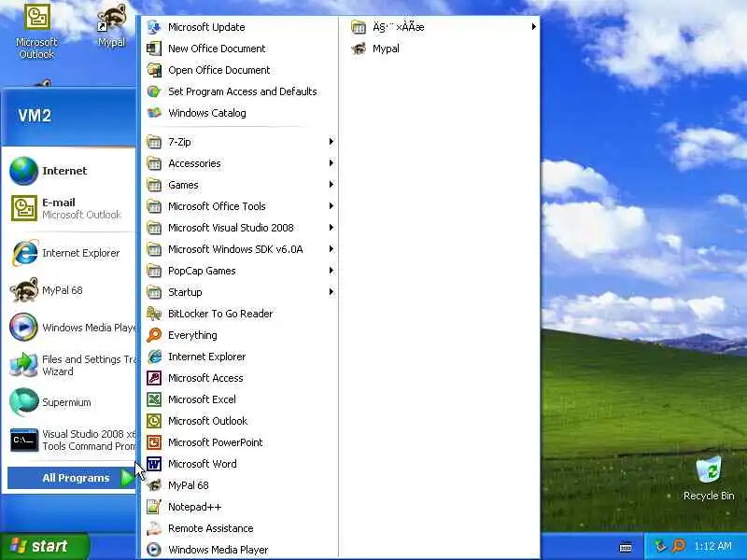Launch MyPal 68 from the recent programs
The image size is (747, 560).
click(x=71, y=290)
